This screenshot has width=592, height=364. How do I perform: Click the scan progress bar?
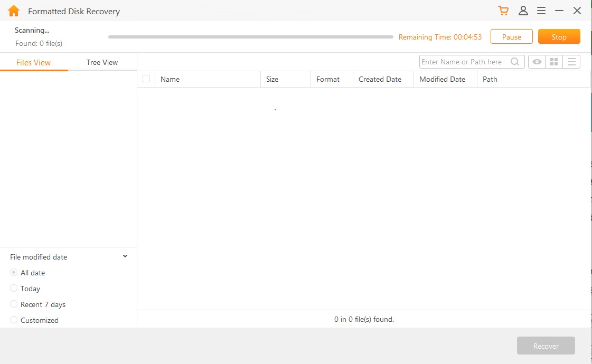pos(251,37)
